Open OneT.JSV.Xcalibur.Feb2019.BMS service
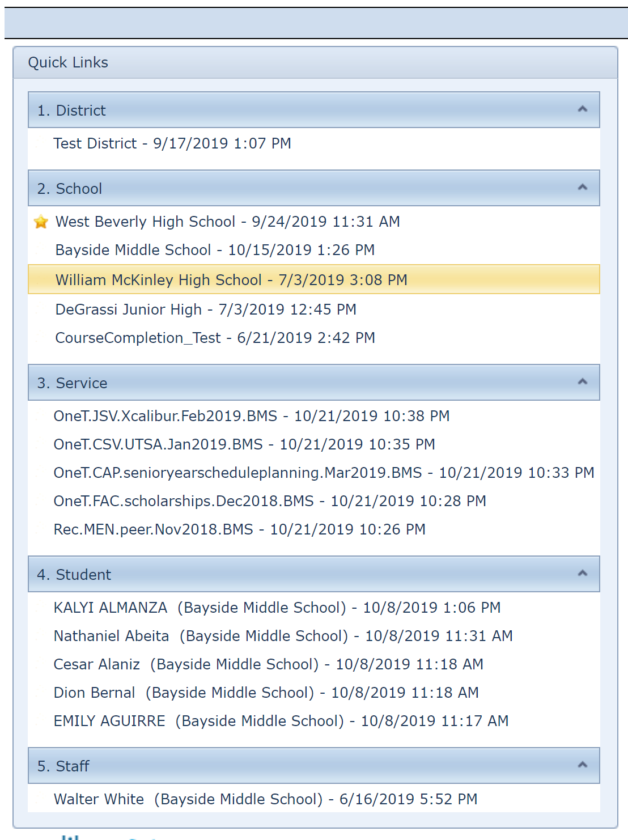628x840 pixels. [252, 416]
